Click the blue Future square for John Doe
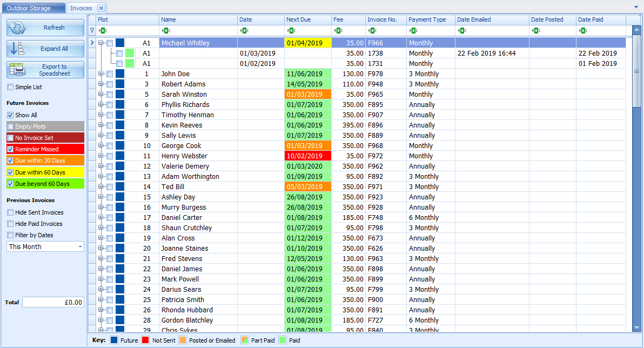 120,74
